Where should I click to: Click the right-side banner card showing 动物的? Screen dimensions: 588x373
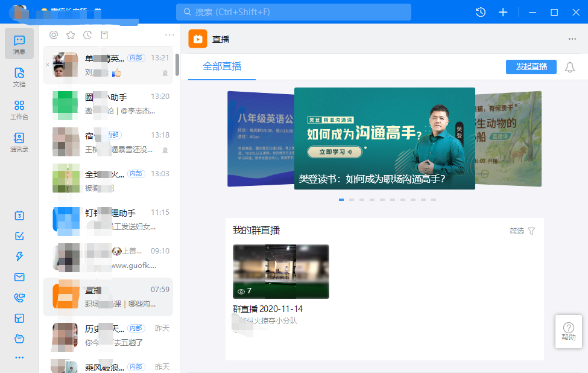(x=508, y=139)
